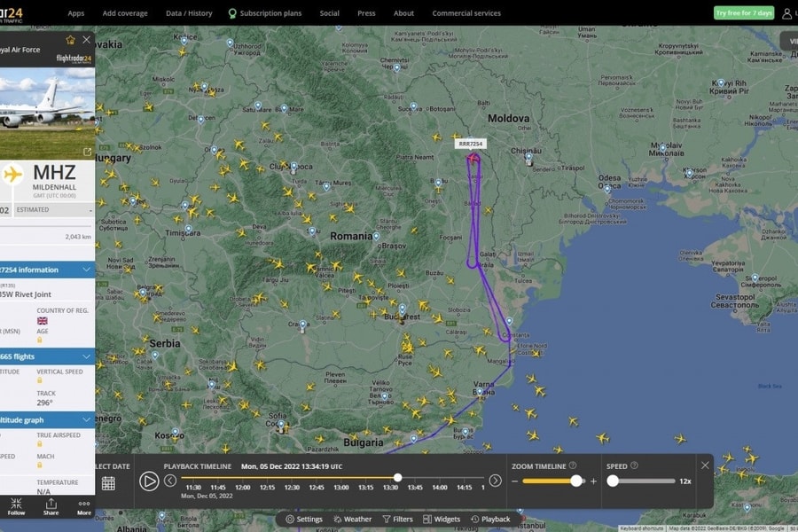Open the help icon next to Zoom Timeline
The height and width of the screenshot is (532, 798).
coord(573,465)
